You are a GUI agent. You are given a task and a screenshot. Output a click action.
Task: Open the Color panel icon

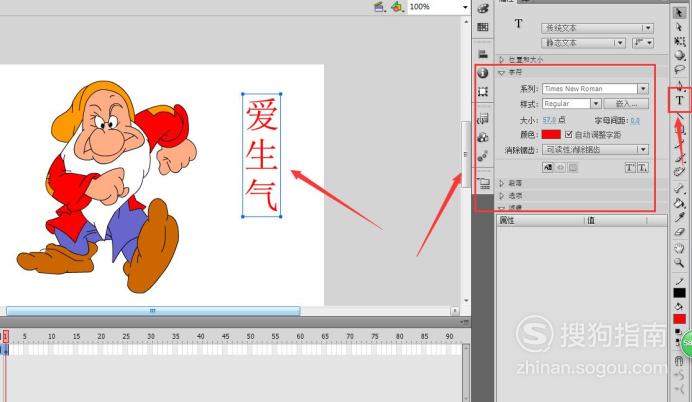click(x=483, y=8)
